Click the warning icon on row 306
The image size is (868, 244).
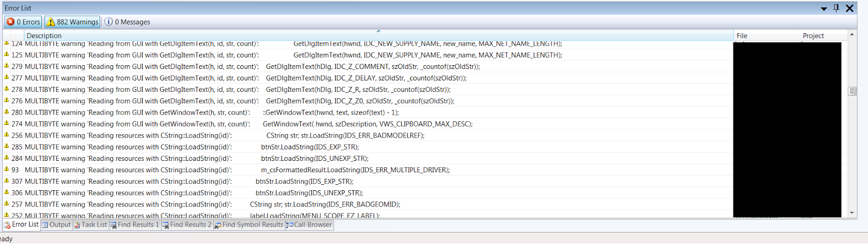point(7,192)
